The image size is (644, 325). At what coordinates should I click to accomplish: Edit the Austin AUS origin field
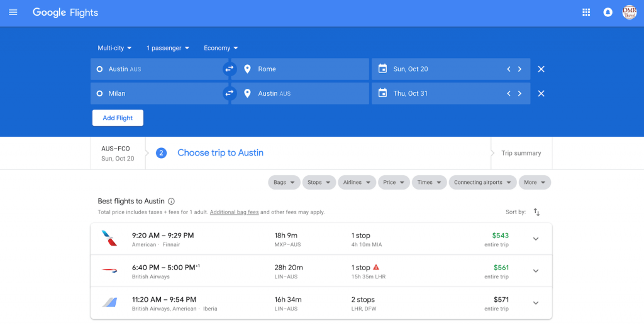pyautogui.click(x=159, y=69)
